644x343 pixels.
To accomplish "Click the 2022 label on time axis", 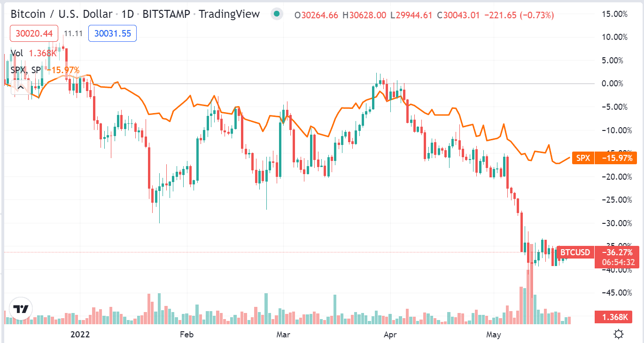I will pos(79,335).
